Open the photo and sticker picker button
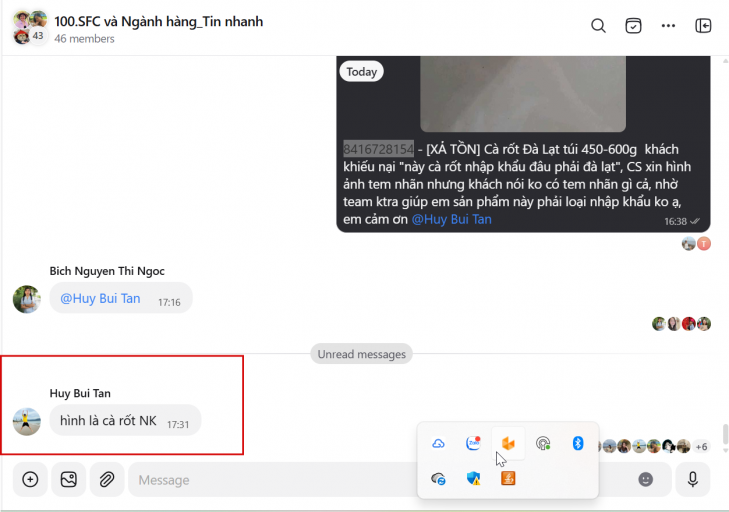Image resolution: width=729 pixels, height=512 pixels. pos(68,479)
